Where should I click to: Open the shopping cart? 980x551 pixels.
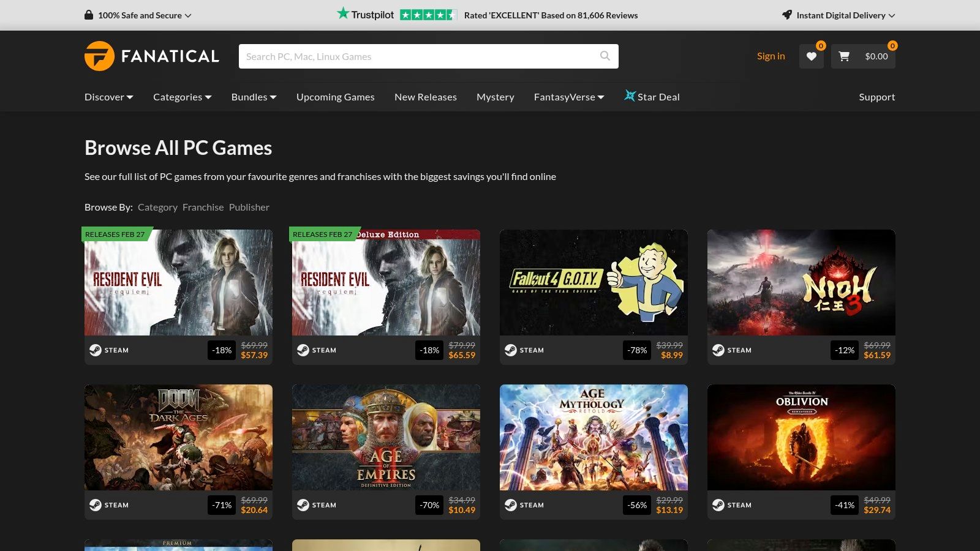pos(844,56)
